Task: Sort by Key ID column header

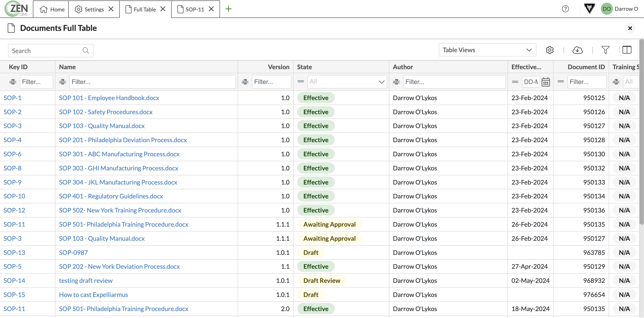Action: coord(18,67)
